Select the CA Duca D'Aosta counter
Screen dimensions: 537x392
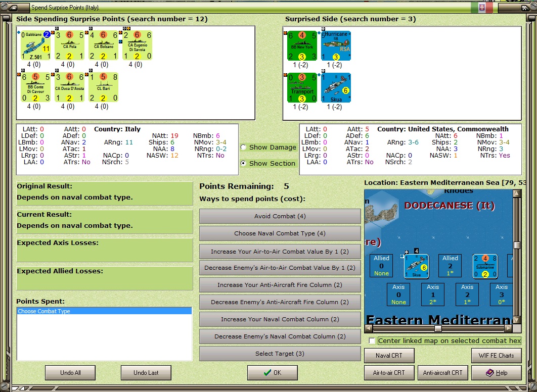point(69,87)
